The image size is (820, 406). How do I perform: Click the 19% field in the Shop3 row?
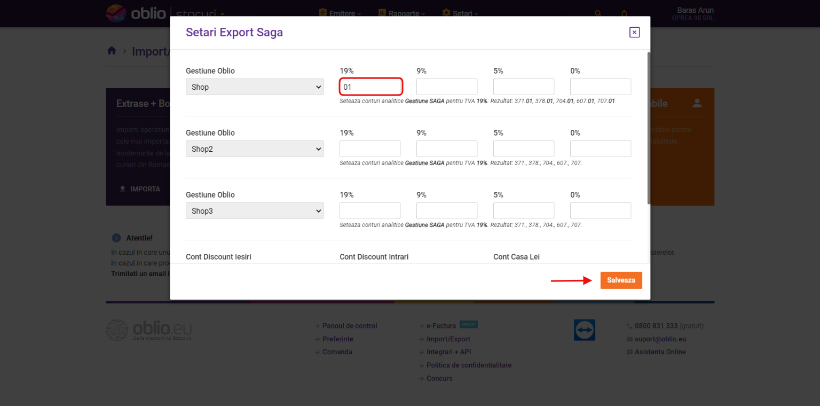click(370, 210)
